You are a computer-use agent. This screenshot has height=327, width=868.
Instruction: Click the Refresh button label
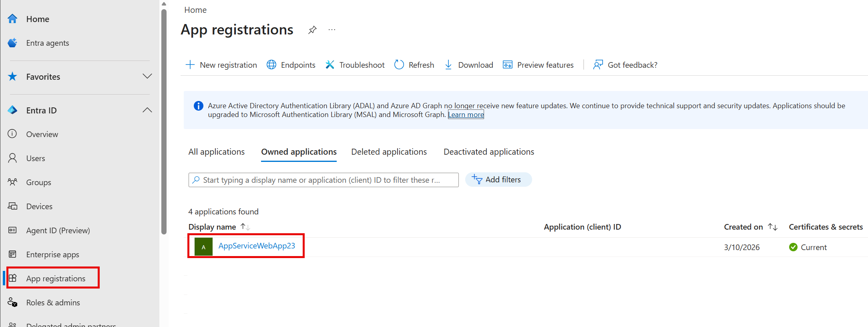point(421,65)
